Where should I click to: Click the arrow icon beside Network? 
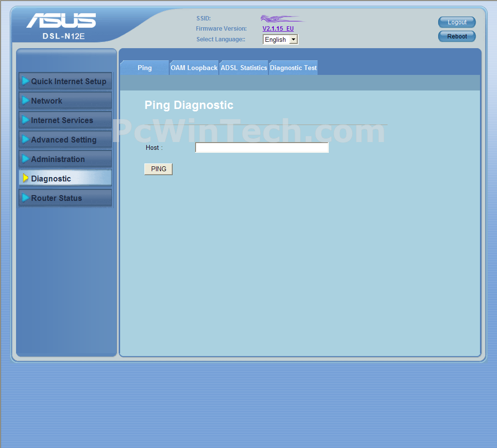(25, 101)
